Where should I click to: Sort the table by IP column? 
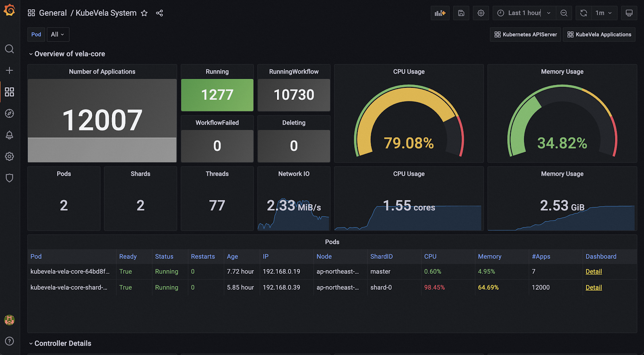point(266,256)
